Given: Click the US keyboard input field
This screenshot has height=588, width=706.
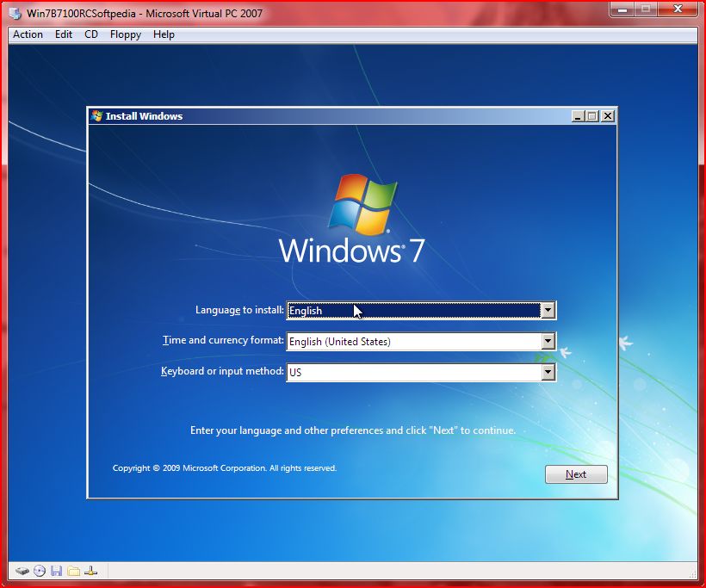Looking at the screenshot, I should (x=413, y=372).
